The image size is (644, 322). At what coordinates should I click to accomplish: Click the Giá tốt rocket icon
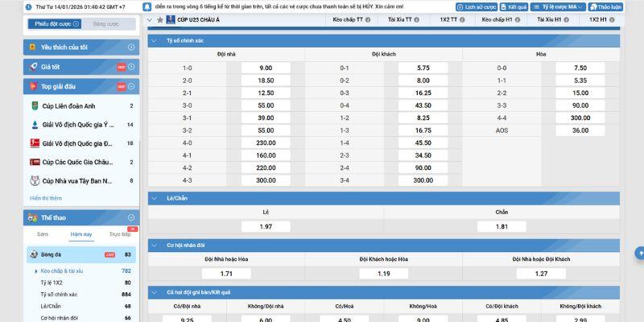click(33, 67)
